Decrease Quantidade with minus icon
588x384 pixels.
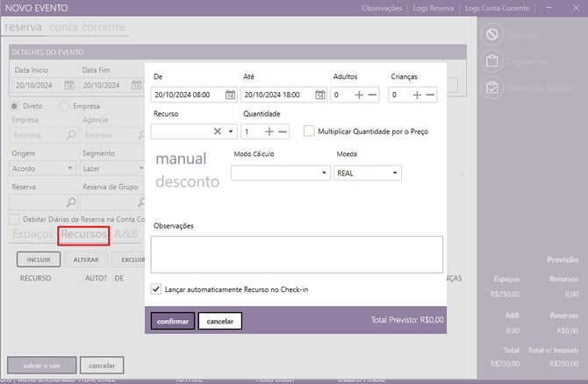coord(282,132)
